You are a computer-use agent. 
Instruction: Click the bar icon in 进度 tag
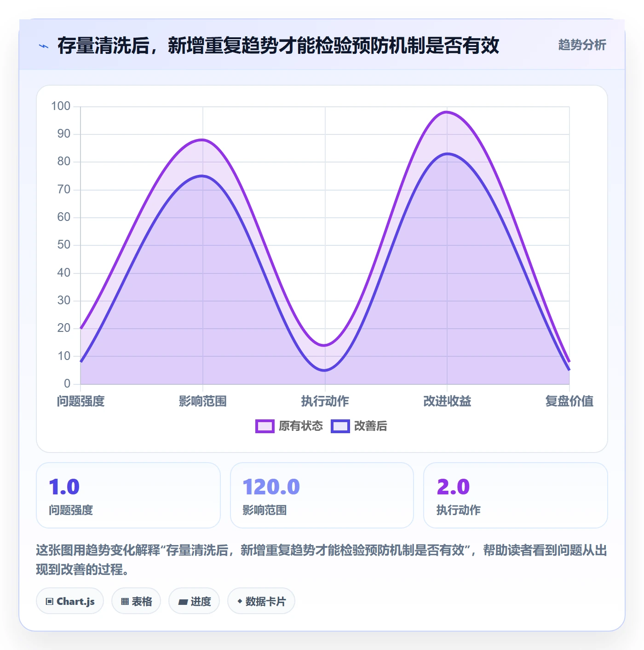(x=183, y=602)
